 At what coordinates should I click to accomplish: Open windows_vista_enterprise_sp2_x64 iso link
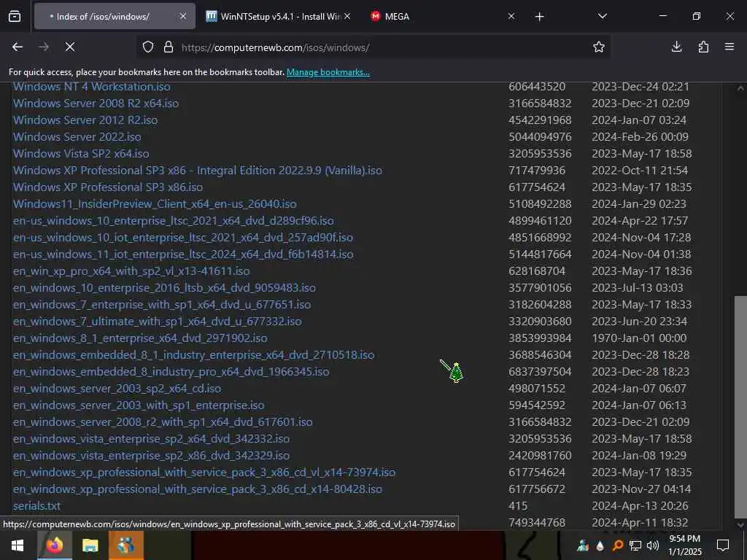[x=152, y=438]
